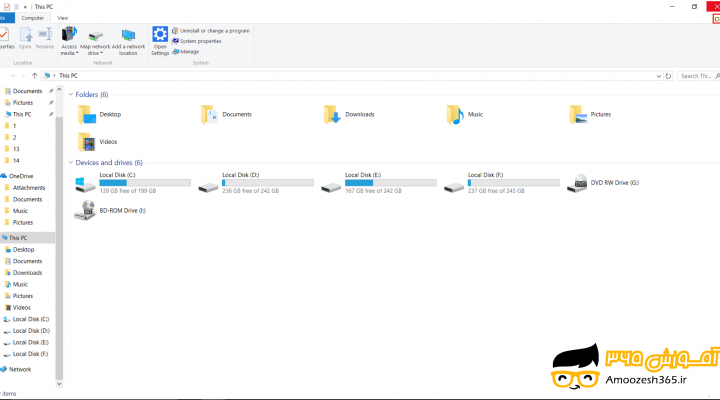The image size is (720, 400).
Task: Click Manage in System group
Action: 186,52
